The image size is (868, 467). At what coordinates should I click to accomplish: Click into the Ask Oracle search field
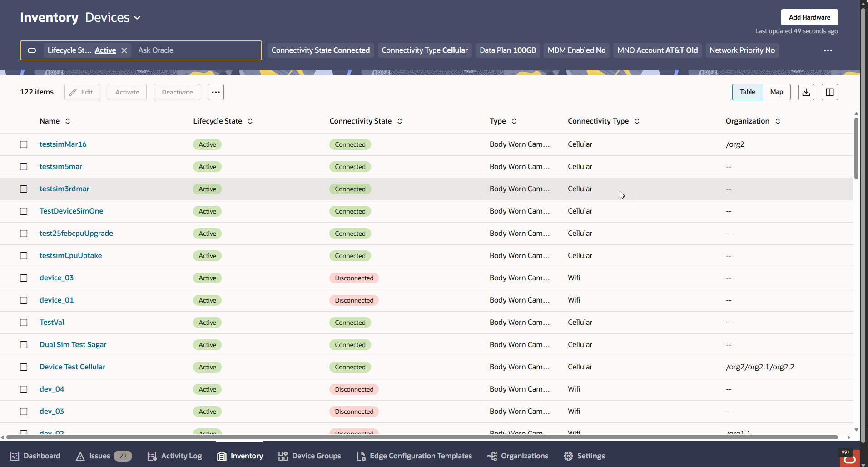198,50
